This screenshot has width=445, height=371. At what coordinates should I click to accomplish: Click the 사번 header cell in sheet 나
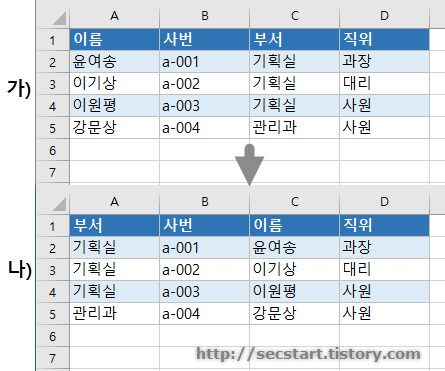pyautogui.click(x=204, y=225)
